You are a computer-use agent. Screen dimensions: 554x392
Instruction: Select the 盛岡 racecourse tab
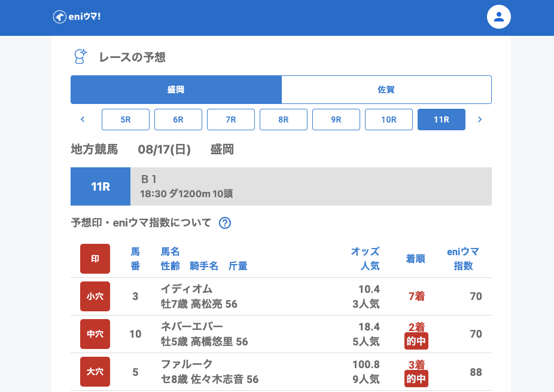(176, 90)
